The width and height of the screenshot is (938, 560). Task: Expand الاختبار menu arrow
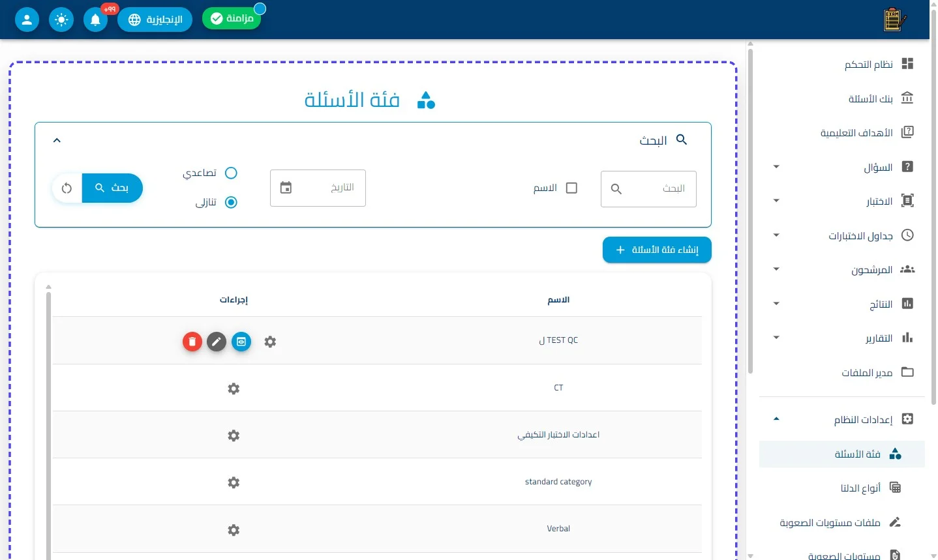pyautogui.click(x=776, y=201)
